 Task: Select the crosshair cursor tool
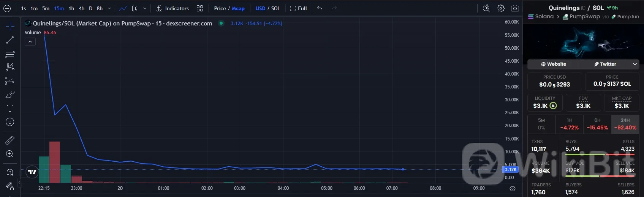pyautogui.click(x=10, y=26)
